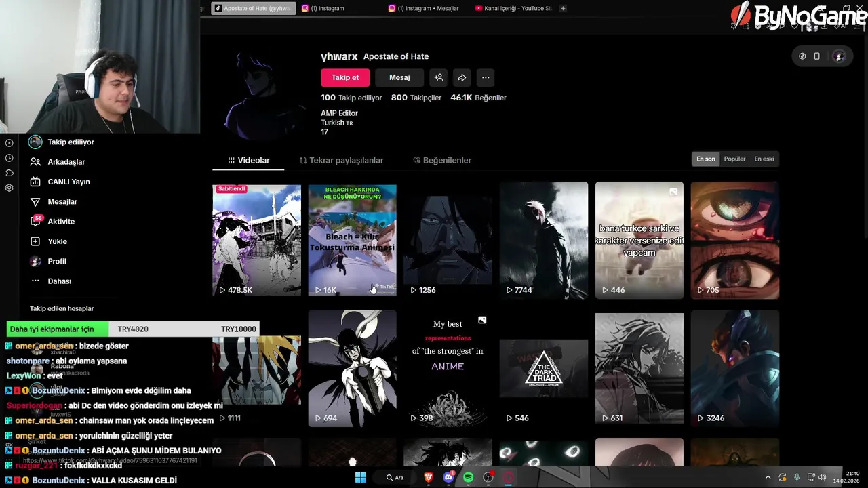868x488 pixels.
Task: Click the browser sidebar player icon
Action: (9, 143)
